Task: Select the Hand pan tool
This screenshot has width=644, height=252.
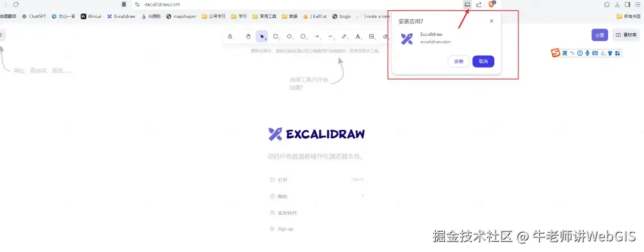Action: 248,36
